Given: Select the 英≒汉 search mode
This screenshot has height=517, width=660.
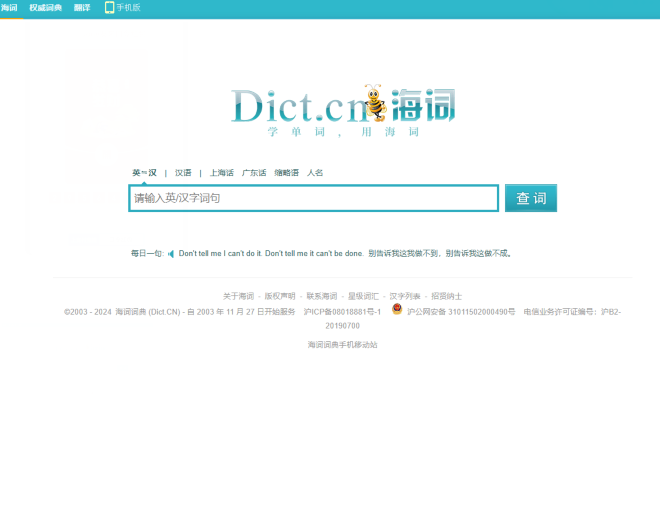Looking at the screenshot, I should pos(144,173).
